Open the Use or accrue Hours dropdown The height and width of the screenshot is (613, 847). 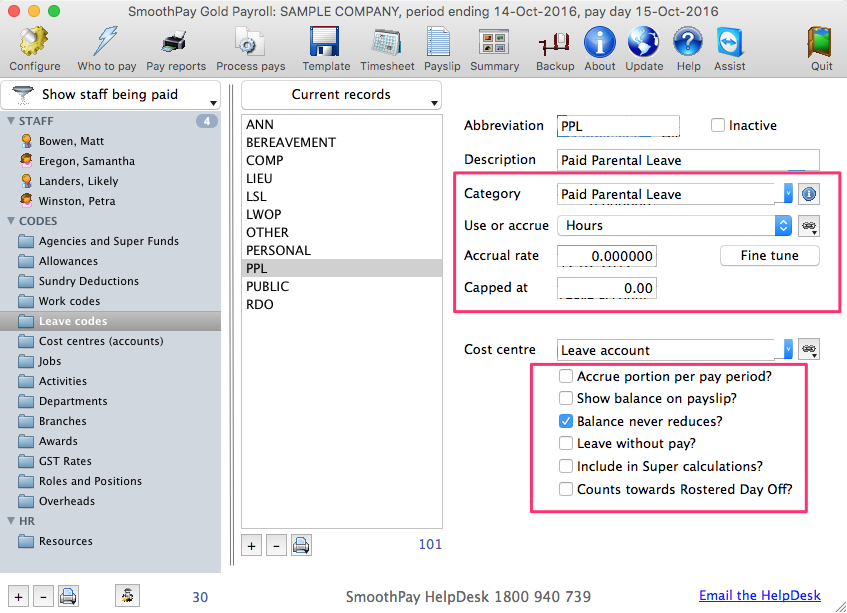point(675,226)
